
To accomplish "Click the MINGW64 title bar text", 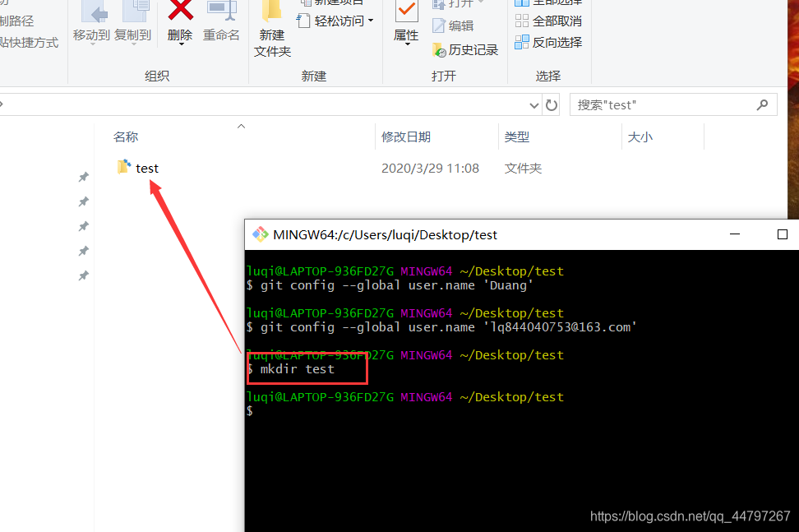I will [386, 235].
